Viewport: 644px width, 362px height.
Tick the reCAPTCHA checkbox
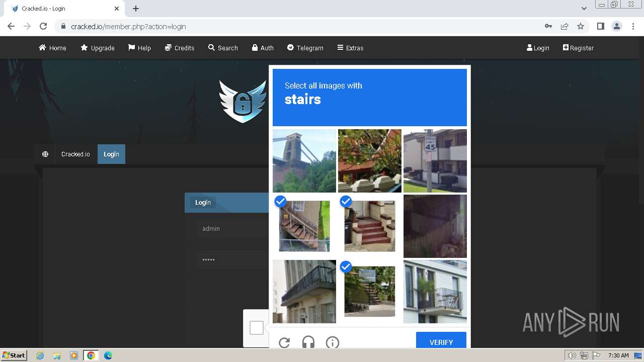click(x=257, y=328)
